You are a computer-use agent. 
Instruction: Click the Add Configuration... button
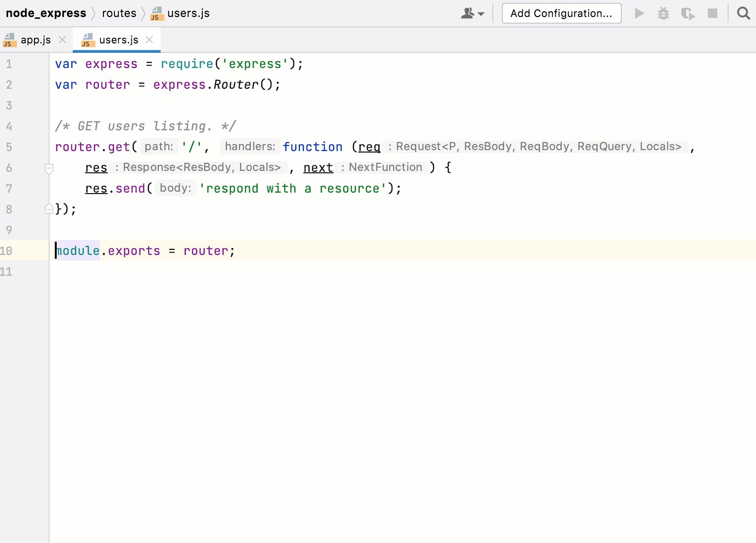pos(561,13)
